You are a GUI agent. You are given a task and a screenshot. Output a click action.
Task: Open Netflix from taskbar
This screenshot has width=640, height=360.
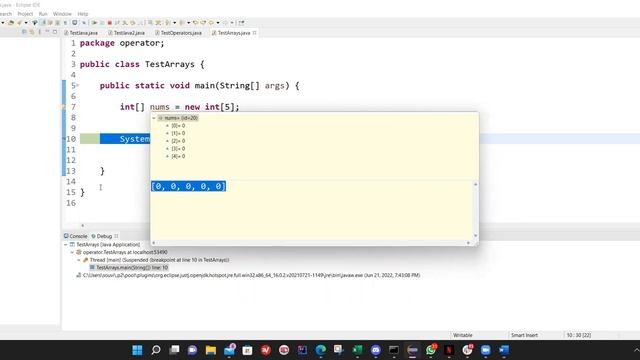coord(449,350)
